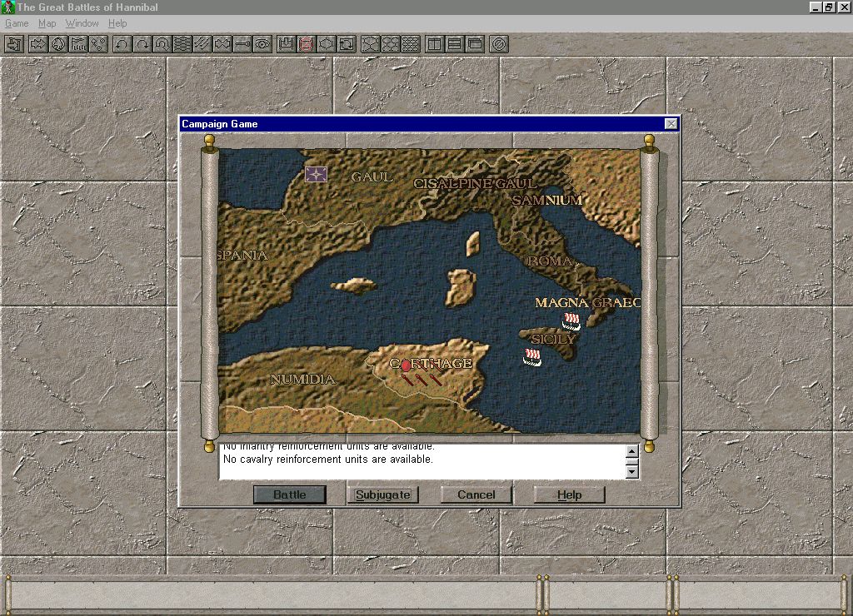Restore the Great Battles of Hannibal window
Image resolution: width=853 pixels, height=616 pixels.
tap(828, 7)
